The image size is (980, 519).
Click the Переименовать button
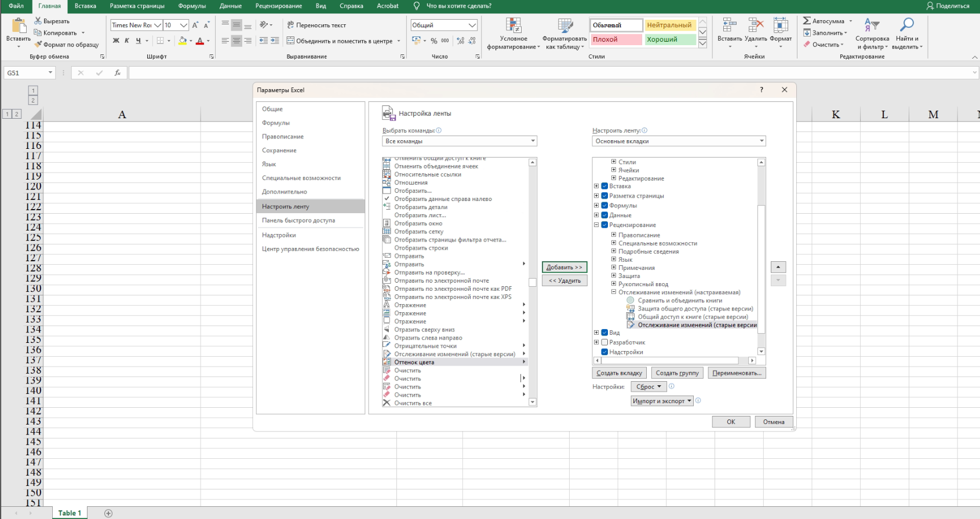(x=737, y=373)
